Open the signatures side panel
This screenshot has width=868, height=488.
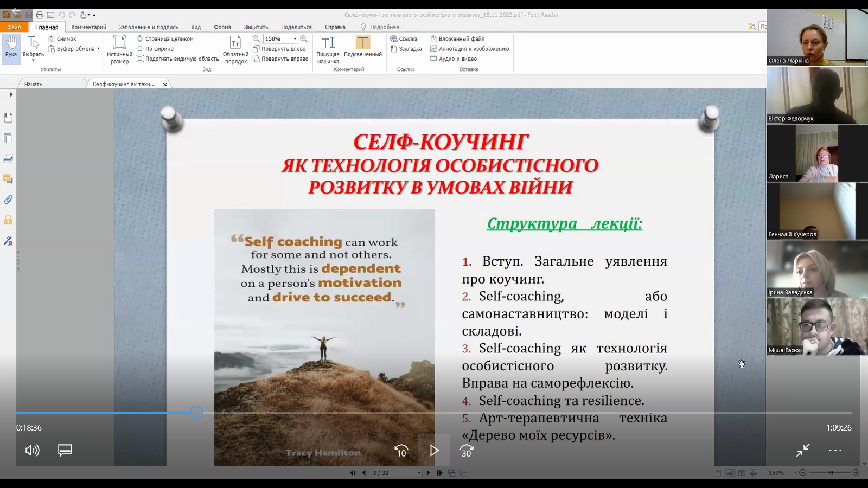coord(8,240)
